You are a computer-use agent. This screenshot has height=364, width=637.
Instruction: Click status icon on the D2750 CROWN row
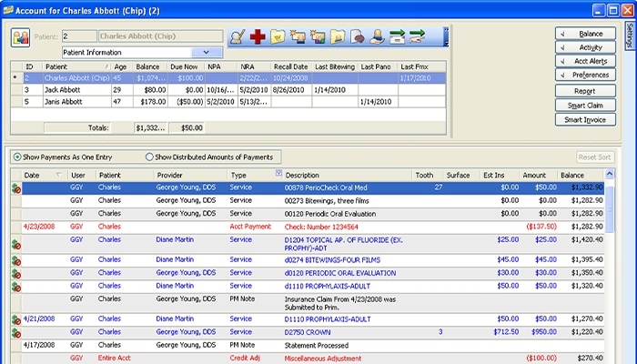[x=15, y=332]
